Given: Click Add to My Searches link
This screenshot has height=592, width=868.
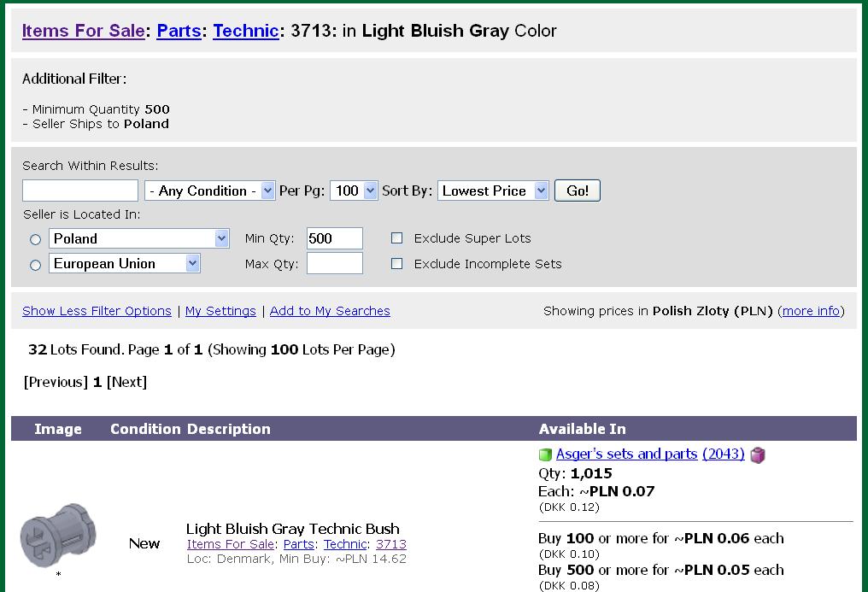Looking at the screenshot, I should tap(330, 311).
